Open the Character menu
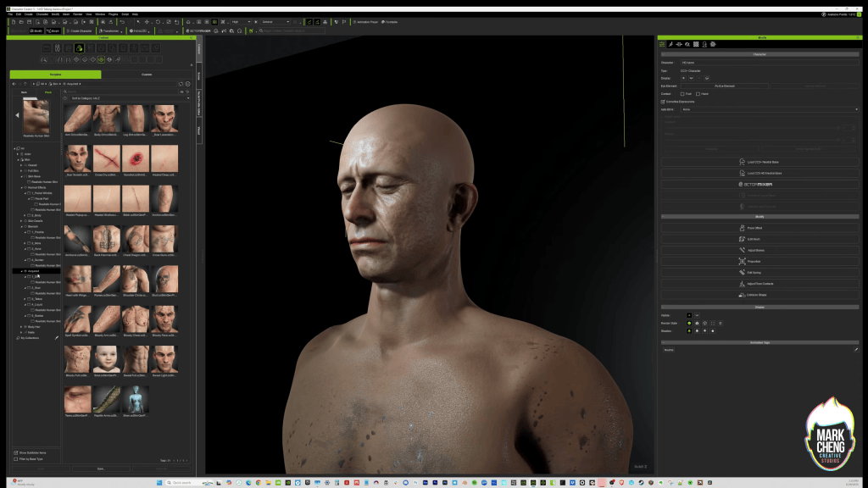This screenshot has width=868, height=488. (x=42, y=14)
